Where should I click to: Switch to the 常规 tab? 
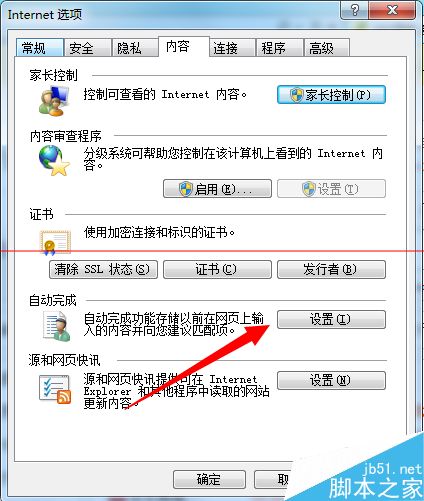pos(40,48)
